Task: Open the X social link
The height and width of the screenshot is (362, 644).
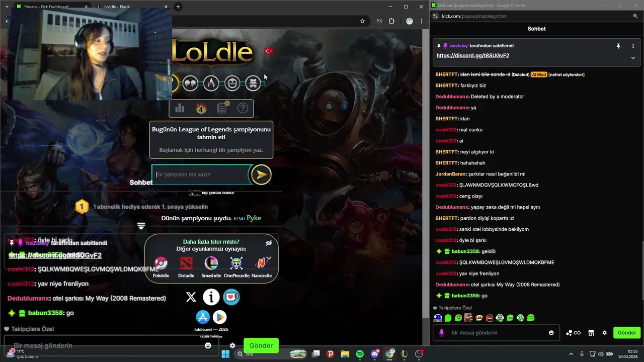Action: [191, 297]
